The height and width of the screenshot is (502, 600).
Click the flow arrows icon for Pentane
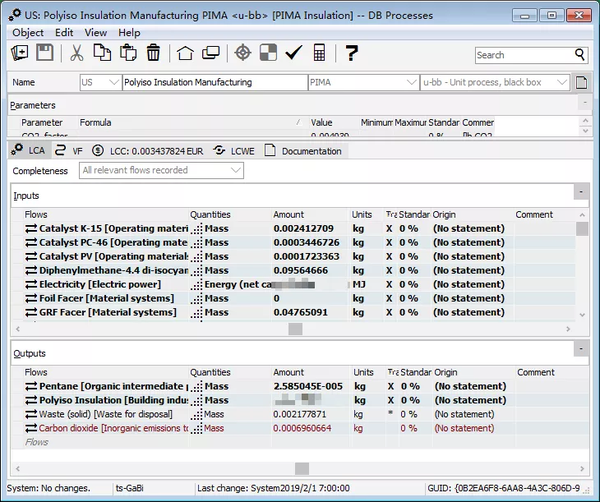point(31,386)
